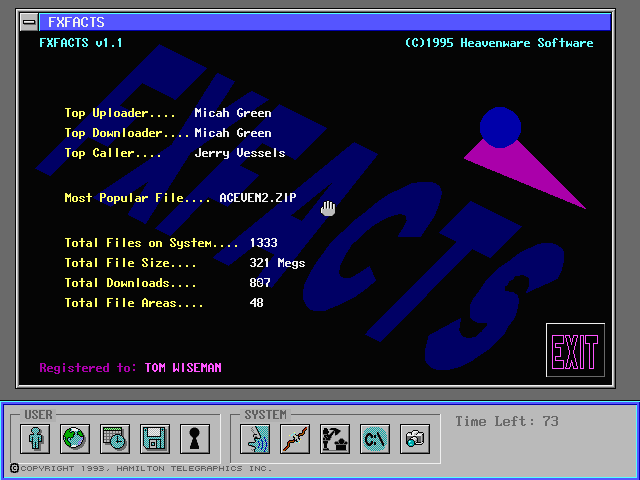Click the Total Files on System label
The width and height of the screenshot is (640, 480).
[x=151, y=243]
